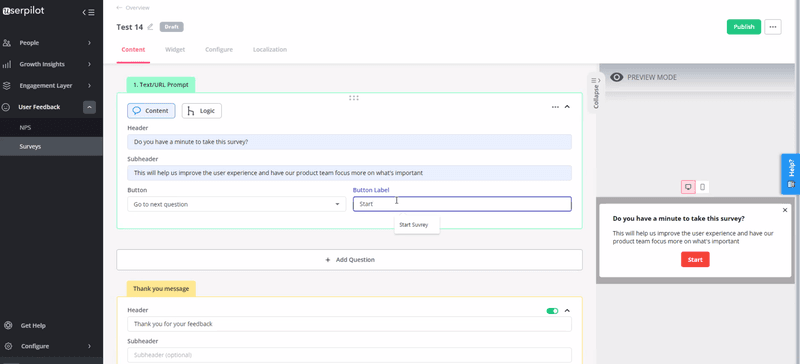Click the Draft status badge
Screen dimensions: 800x364
(171, 27)
